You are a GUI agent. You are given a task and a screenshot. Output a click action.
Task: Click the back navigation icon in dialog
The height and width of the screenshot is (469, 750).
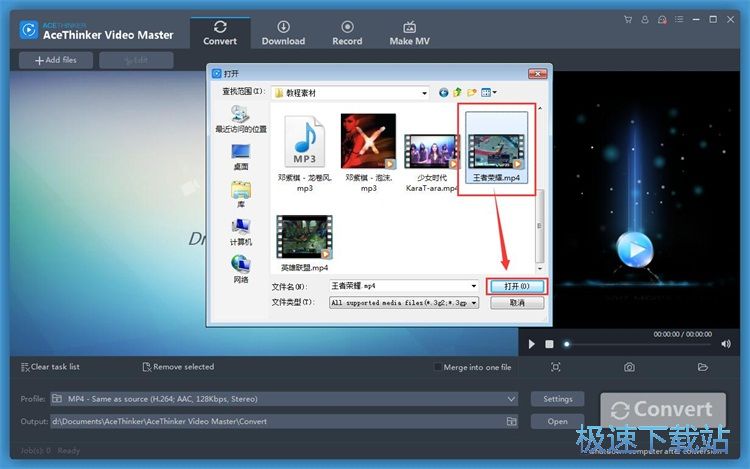[443, 93]
